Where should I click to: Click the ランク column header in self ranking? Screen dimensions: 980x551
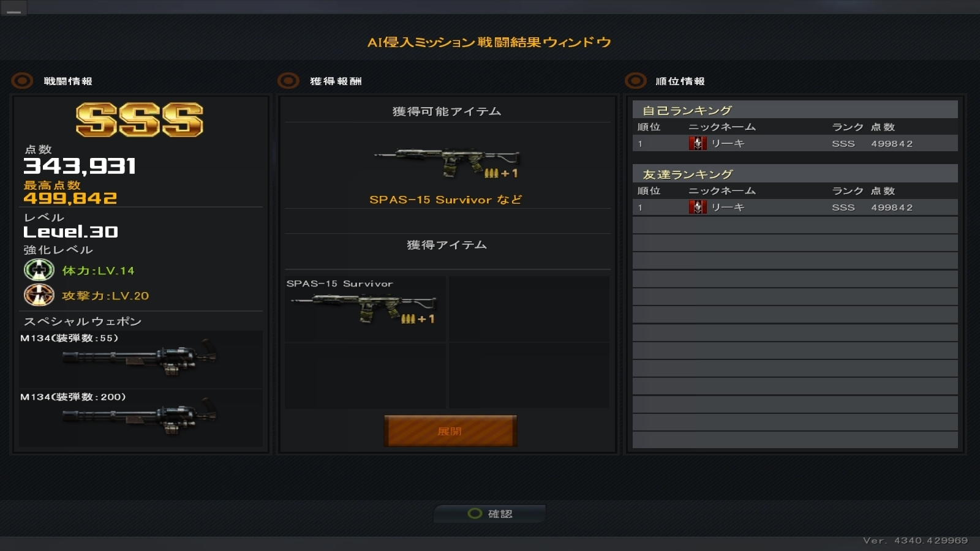coord(847,127)
